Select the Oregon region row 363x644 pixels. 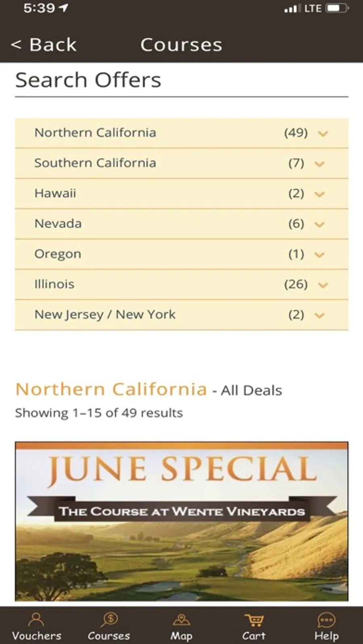click(x=181, y=254)
